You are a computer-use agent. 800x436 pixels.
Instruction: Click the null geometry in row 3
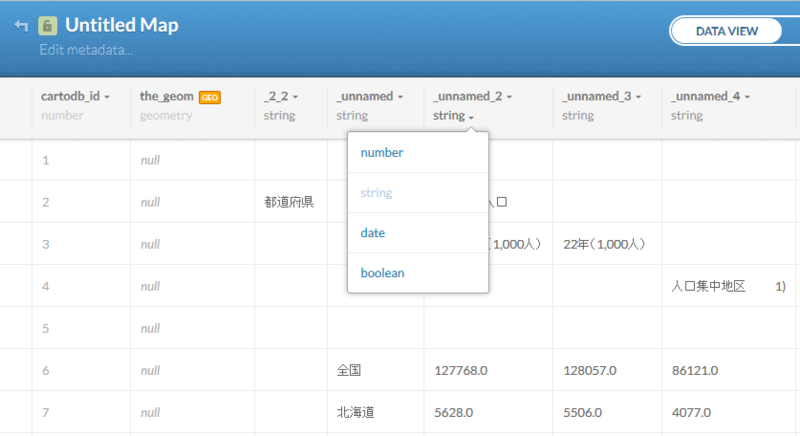(x=150, y=244)
